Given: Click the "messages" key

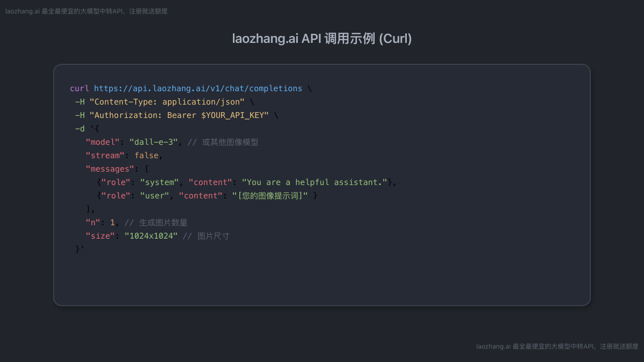Looking at the screenshot, I should pyautogui.click(x=110, y=169).
